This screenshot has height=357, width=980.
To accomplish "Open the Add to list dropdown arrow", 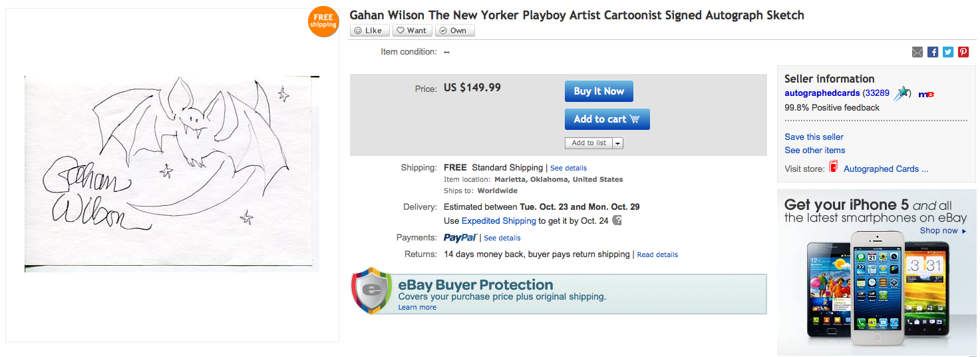I will tap(617, 143).
